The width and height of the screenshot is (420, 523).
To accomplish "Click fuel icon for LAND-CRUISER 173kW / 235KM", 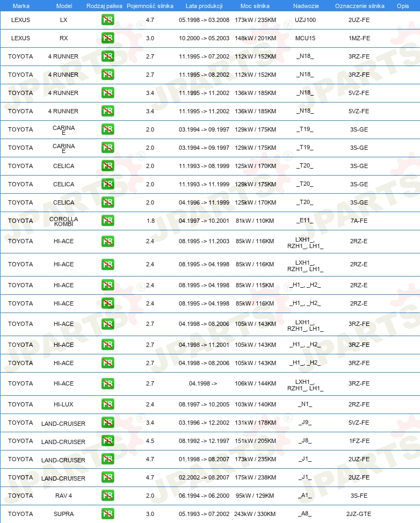I will 108,459.
